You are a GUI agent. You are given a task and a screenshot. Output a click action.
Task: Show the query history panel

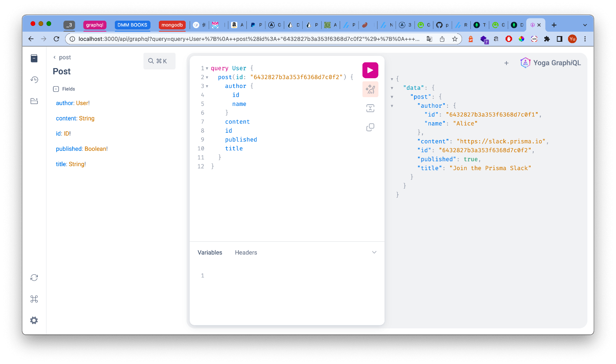point(34,80)
